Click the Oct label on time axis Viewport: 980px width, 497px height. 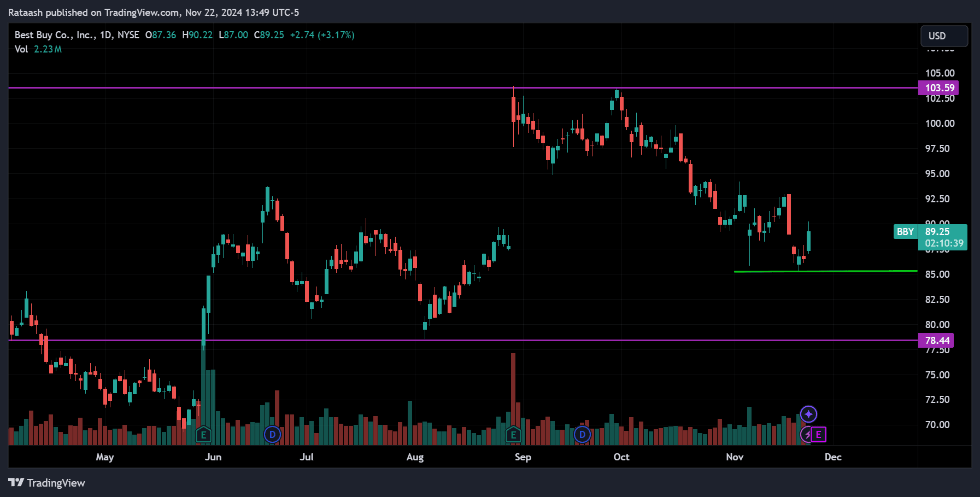[x=621, y=457]
